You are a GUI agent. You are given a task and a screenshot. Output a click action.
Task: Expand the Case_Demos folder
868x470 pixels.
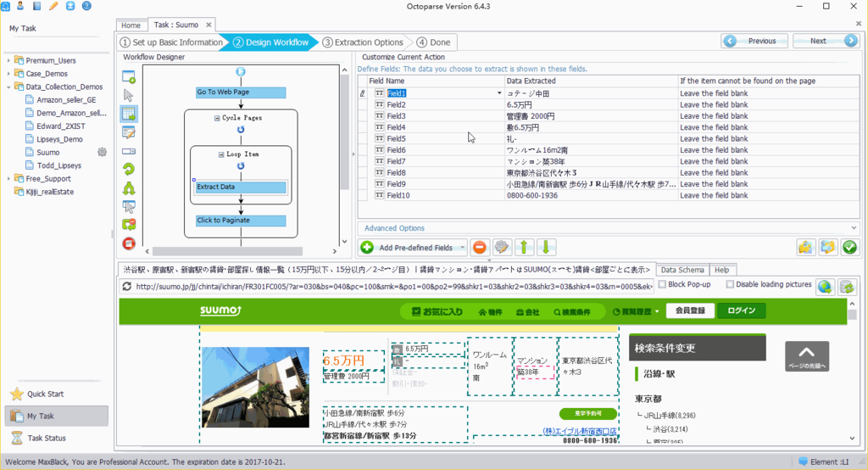pyautogui.click(x=8, y=74)
